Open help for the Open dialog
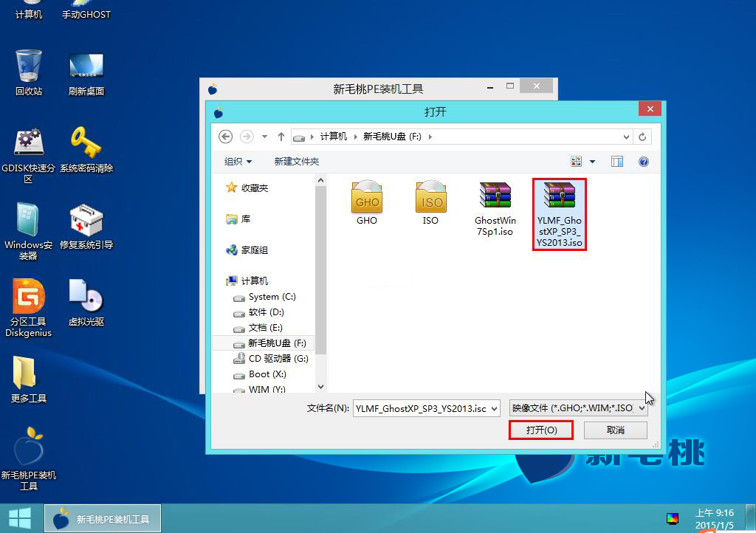756x533 pixels. pyautogui.click(x=643, y=162)
